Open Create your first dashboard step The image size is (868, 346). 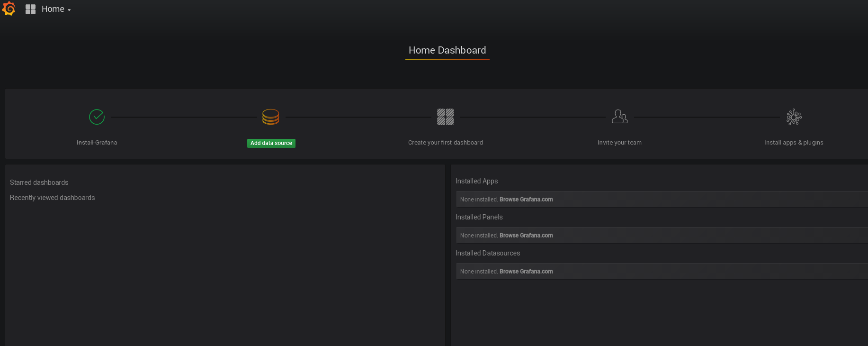click(x=446, y=143)
